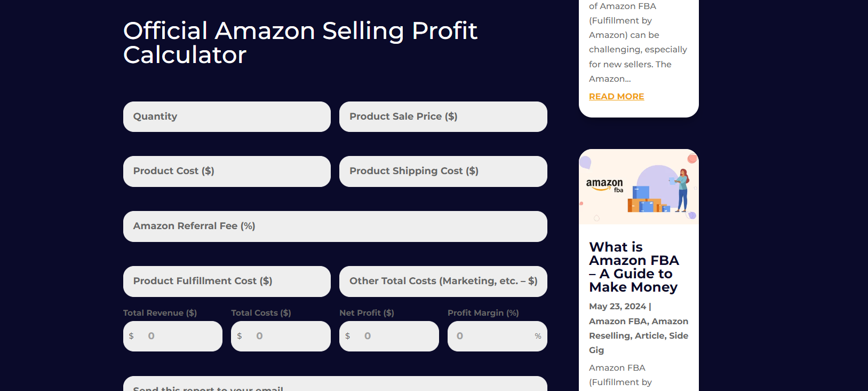Click the Product Sale Price ($) field
Viewport: 868px width, 391px height.
click(x=443, y=116)
